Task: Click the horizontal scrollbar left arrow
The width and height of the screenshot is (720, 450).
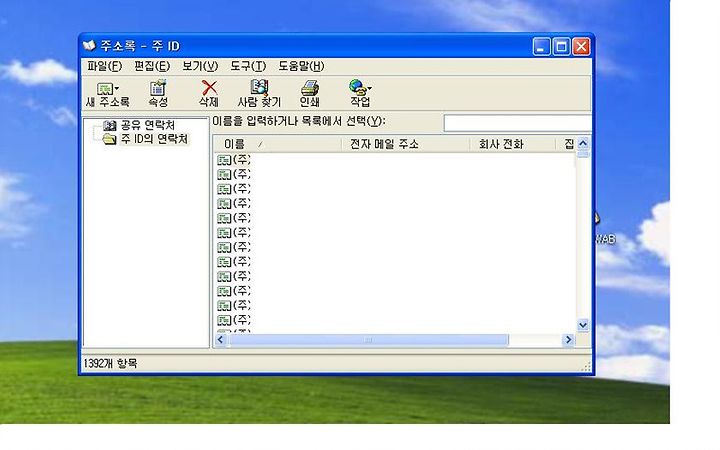Action: tap(220, 340)
